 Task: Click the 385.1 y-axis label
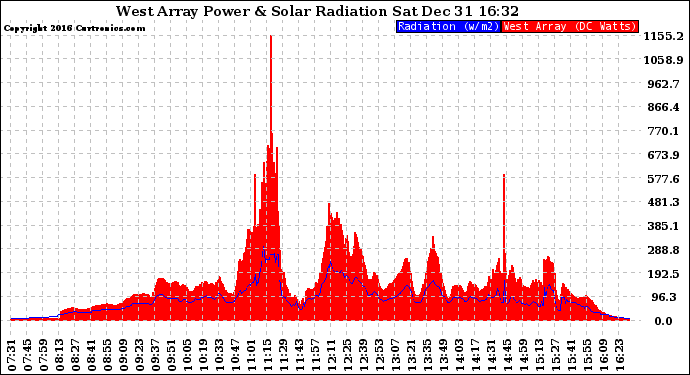(663, 226)
